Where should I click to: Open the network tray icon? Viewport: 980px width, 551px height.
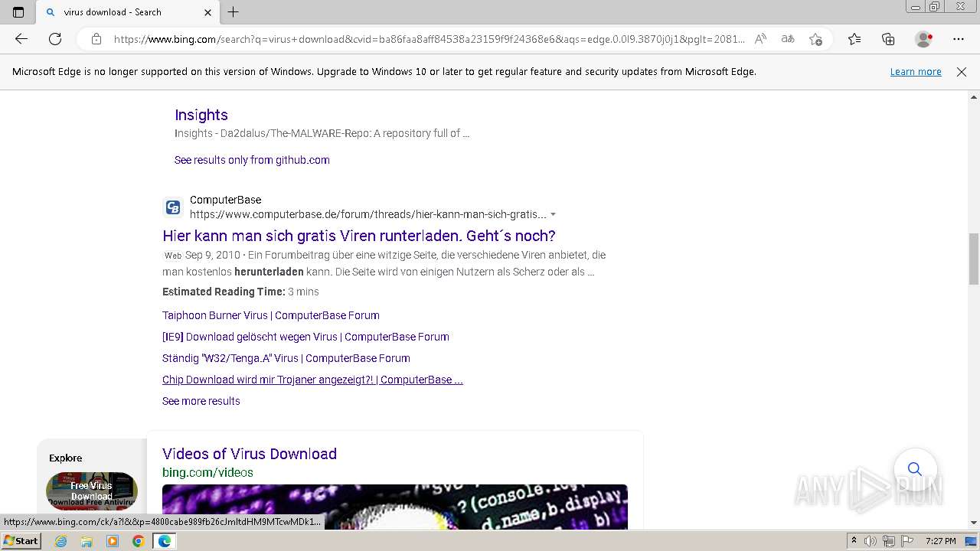(x=890, y=541)
